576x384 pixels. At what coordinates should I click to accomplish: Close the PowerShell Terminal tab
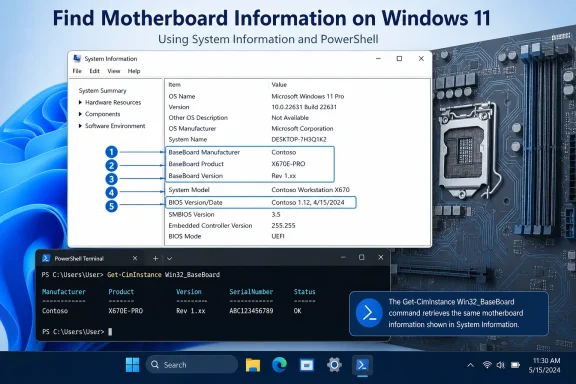(135, 258)
